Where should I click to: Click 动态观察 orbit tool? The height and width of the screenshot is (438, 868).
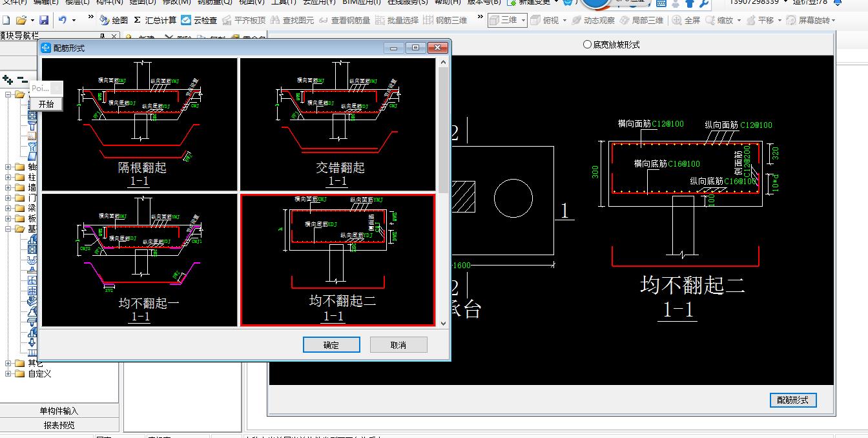point(593,20)
